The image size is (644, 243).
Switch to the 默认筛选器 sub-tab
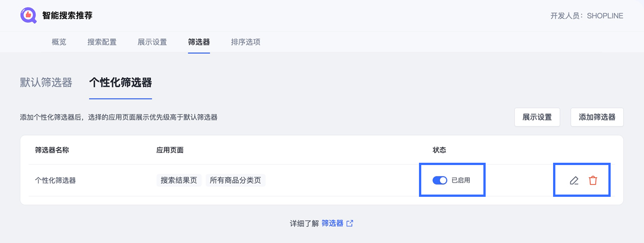46,83
